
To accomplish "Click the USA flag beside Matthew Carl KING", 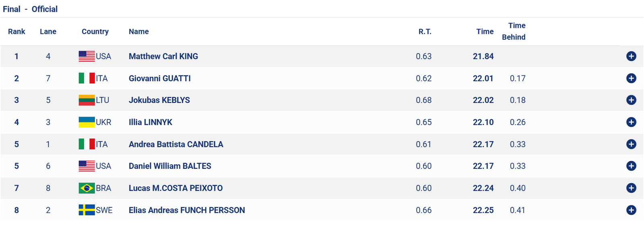I will click(x=87, y=56).
